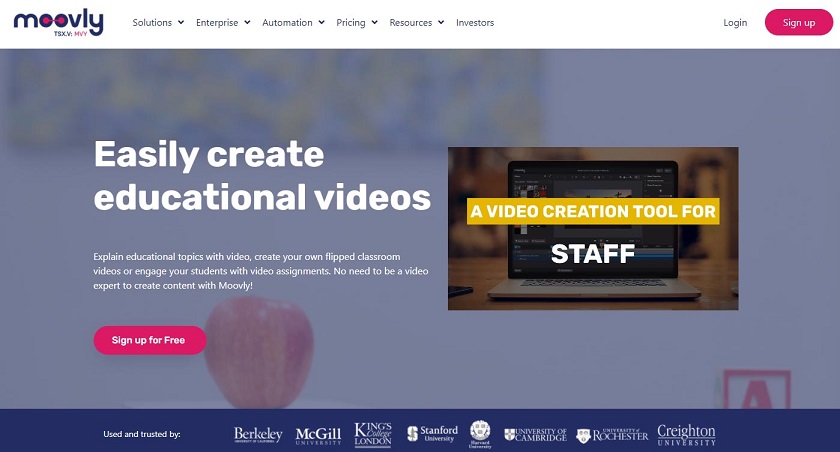Image resolution: width=840 pixels, height=452 pixels.
Task: Click the pink Sign up button
Action: pos(799,22)
